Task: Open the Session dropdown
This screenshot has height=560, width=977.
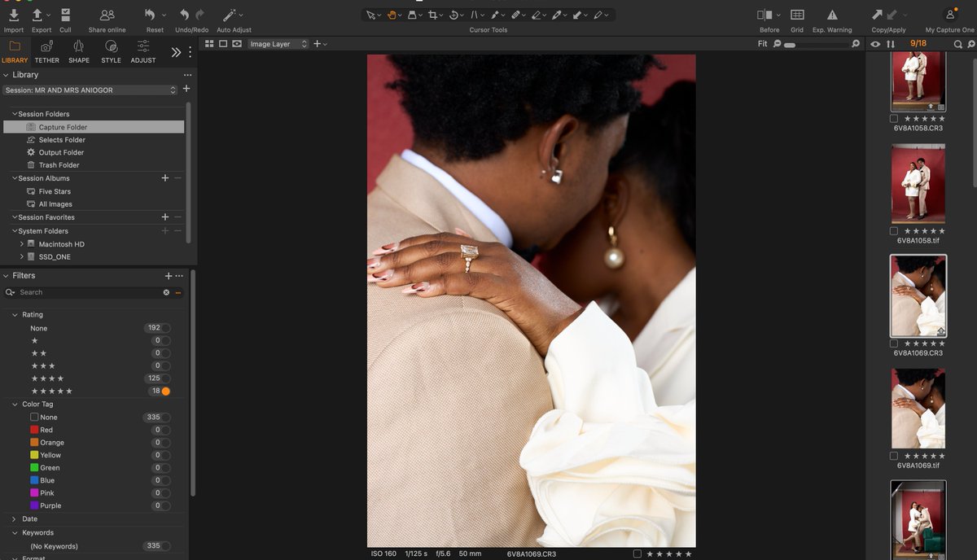Action: pyautogui.click(x=90, y=90)
